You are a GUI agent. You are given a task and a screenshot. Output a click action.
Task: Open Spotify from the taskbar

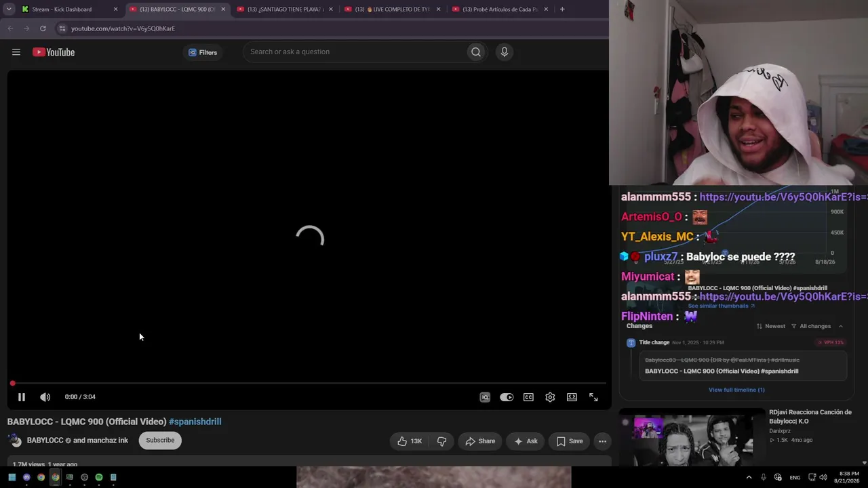(x=99, y=477)
